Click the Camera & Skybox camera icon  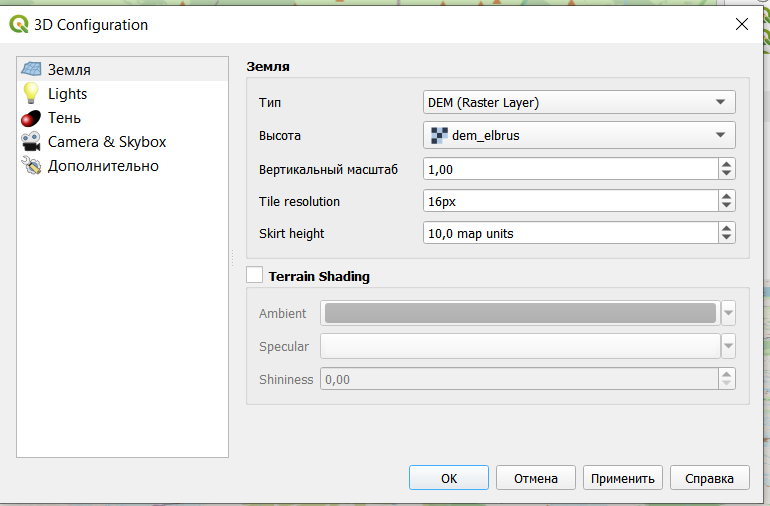[31, 142]
